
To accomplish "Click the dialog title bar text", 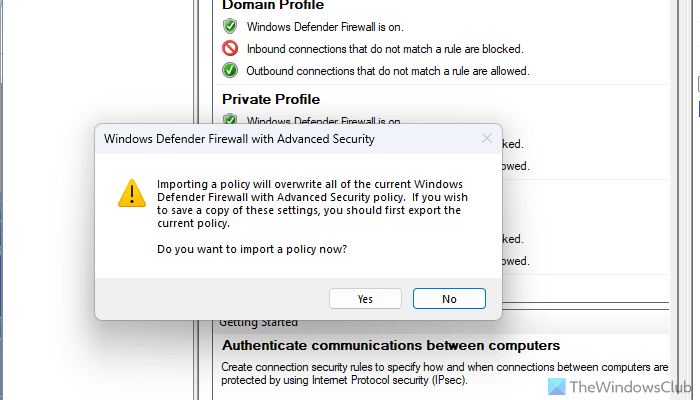I will [x=239, y=139].
